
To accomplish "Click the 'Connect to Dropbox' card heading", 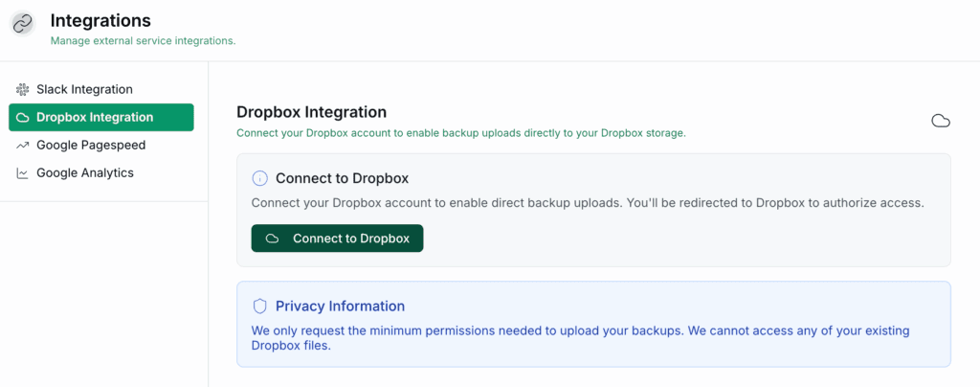I will tap(342, 178).
